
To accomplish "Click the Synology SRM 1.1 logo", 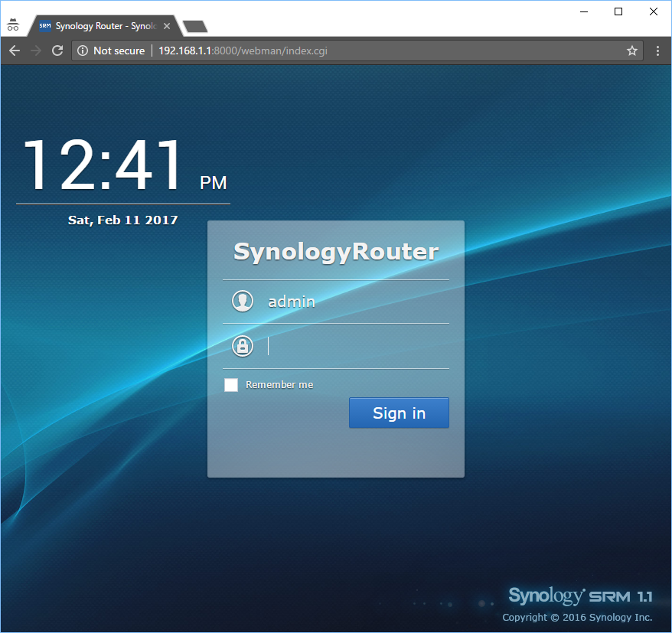I will [580, 596].
